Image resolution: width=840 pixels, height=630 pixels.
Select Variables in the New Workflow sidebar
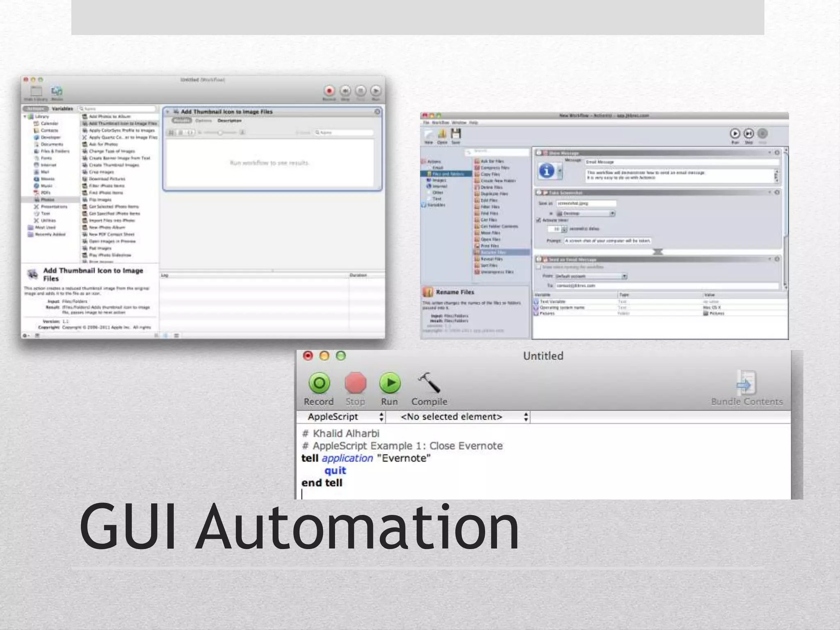(434, 205)
